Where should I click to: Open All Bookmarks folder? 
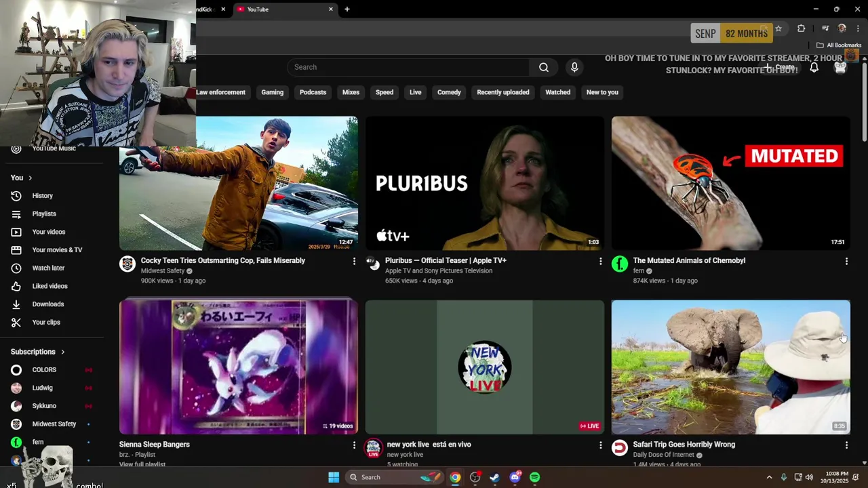pyautogui.click(x=839, y=45)
